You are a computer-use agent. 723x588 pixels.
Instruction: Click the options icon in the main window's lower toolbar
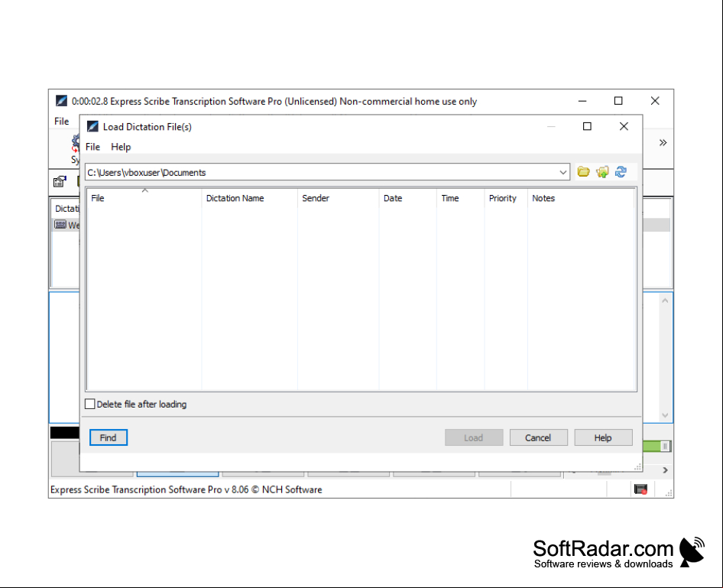pos(60,182)
